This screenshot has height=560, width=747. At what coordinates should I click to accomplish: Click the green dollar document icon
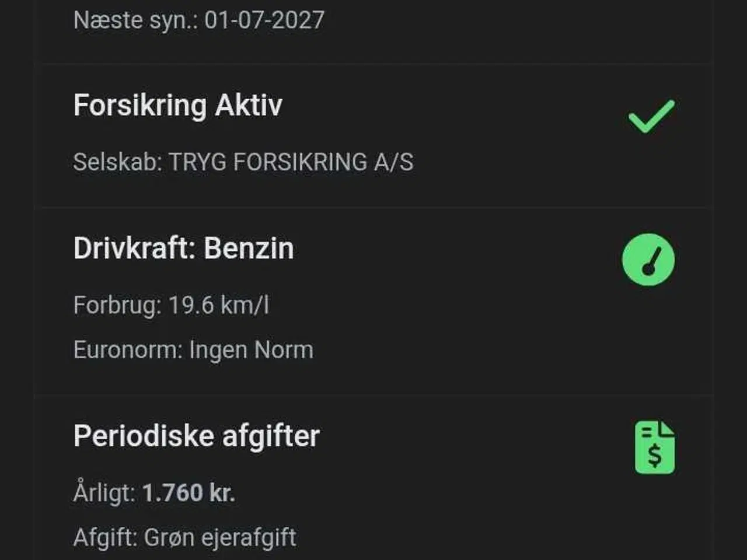[654, 447]
